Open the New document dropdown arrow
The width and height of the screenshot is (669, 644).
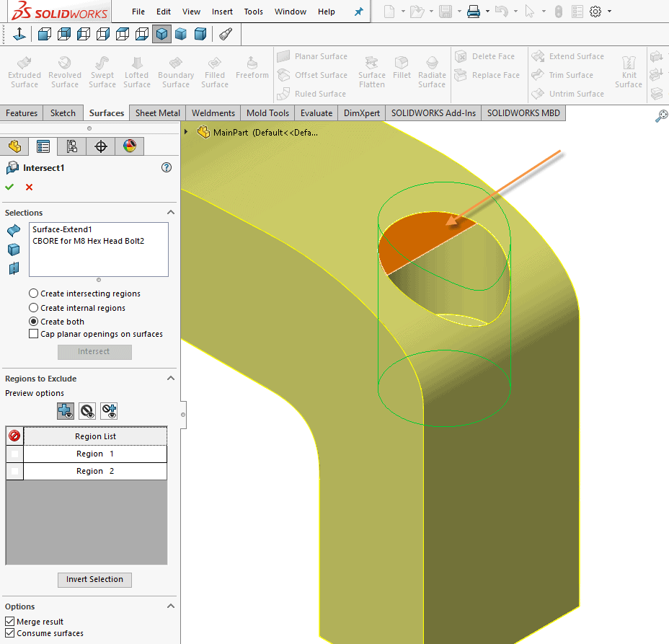(403, 12)
